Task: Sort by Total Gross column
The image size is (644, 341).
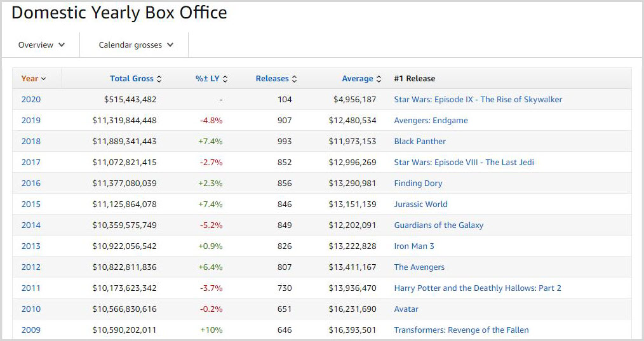Action: click(136, 79)
